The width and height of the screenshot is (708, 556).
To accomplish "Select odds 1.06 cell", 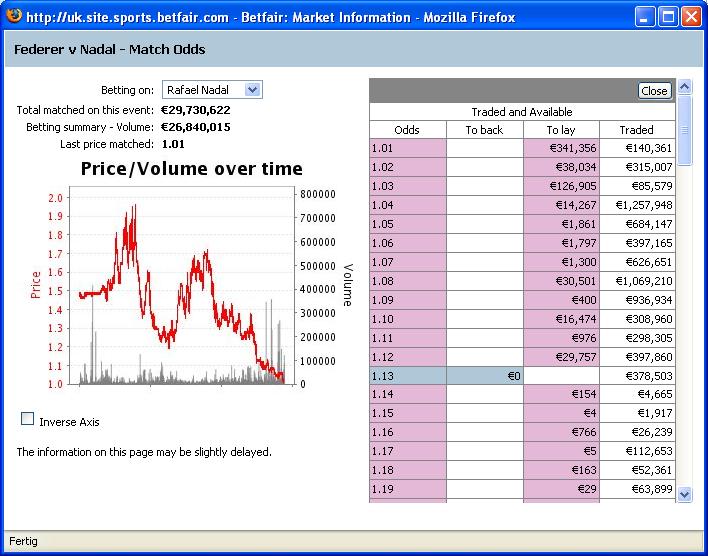I will click(x=408, y=243).
